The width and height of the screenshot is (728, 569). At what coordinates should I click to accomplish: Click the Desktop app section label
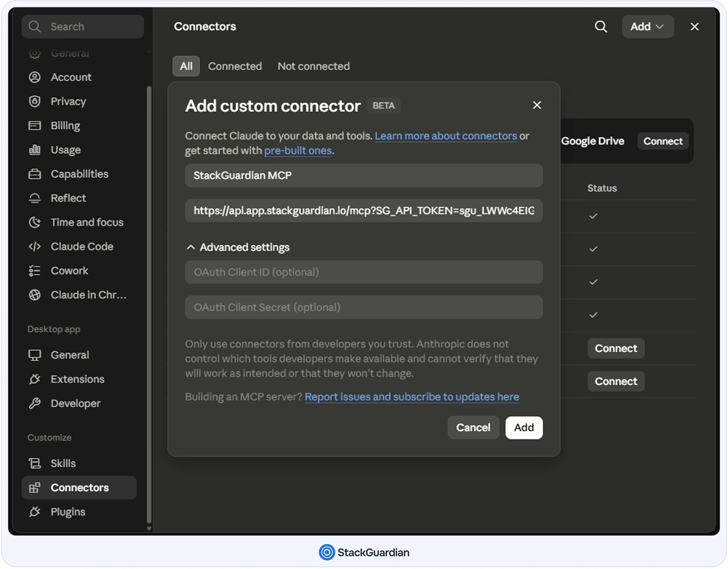[54, 329]
